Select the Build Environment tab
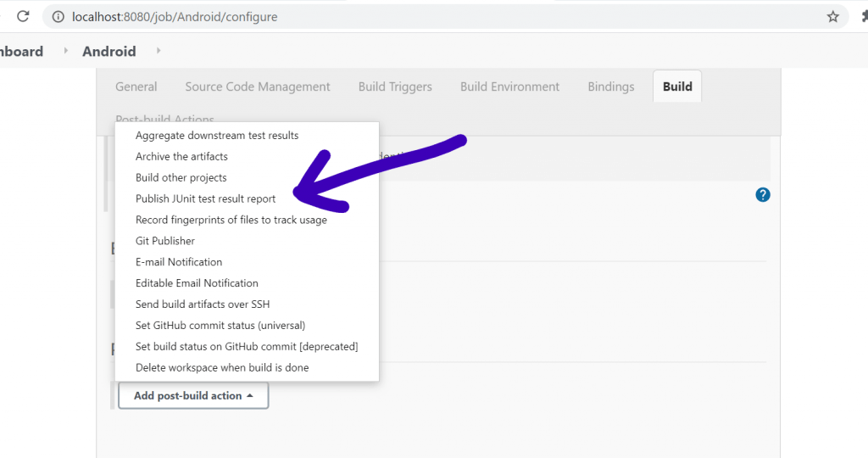 click(509, 87)
